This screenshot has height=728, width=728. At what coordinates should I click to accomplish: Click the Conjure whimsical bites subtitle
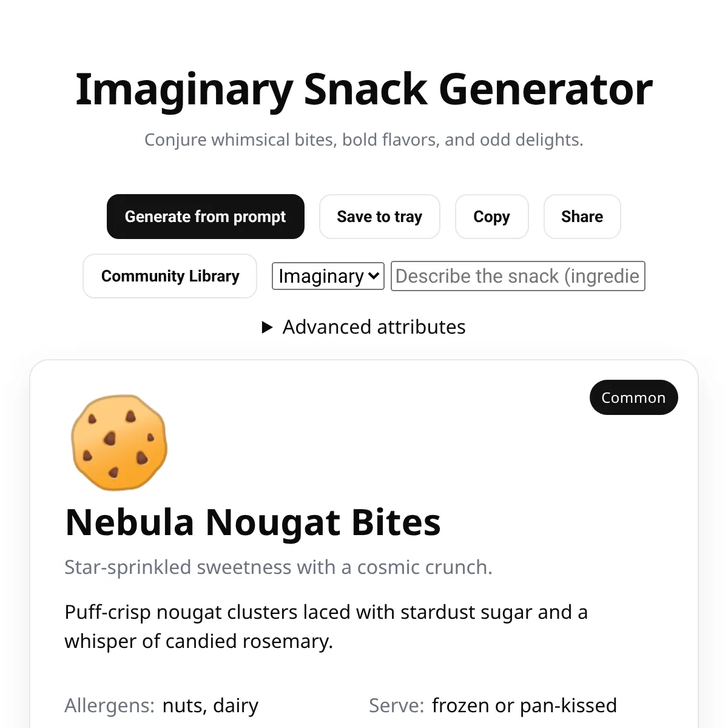[x=364, y=140]
